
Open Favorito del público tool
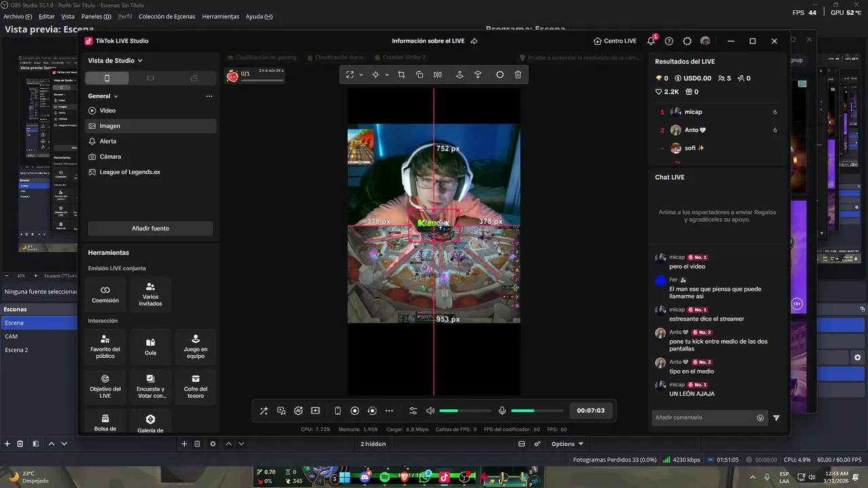click(x=105, y=347)
